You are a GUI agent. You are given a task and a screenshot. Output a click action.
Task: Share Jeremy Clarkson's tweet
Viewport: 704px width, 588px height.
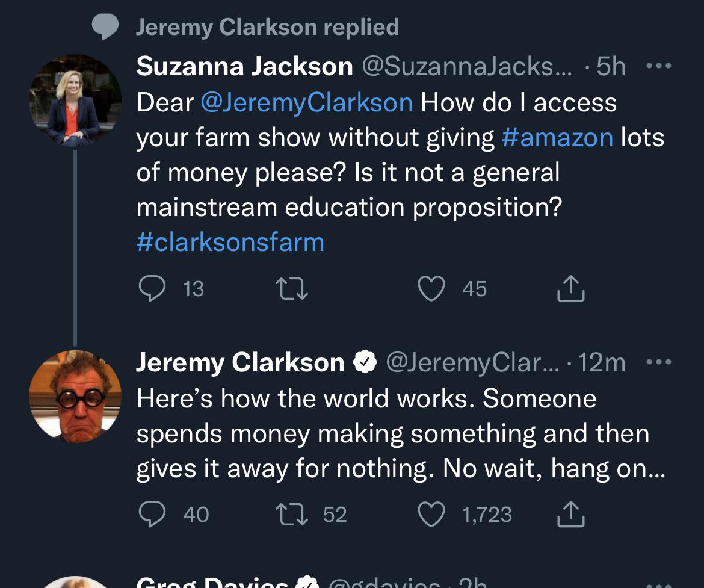pos(570,513)
